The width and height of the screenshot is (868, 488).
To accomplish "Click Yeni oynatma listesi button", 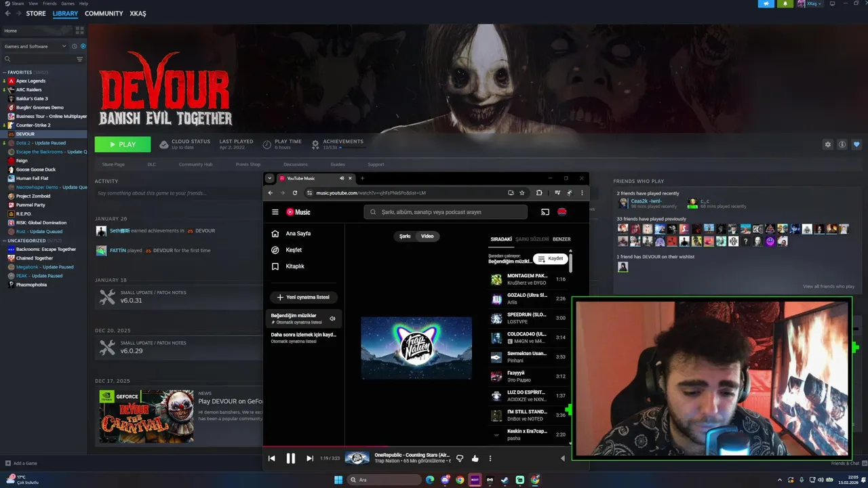I will coord(304,297).
